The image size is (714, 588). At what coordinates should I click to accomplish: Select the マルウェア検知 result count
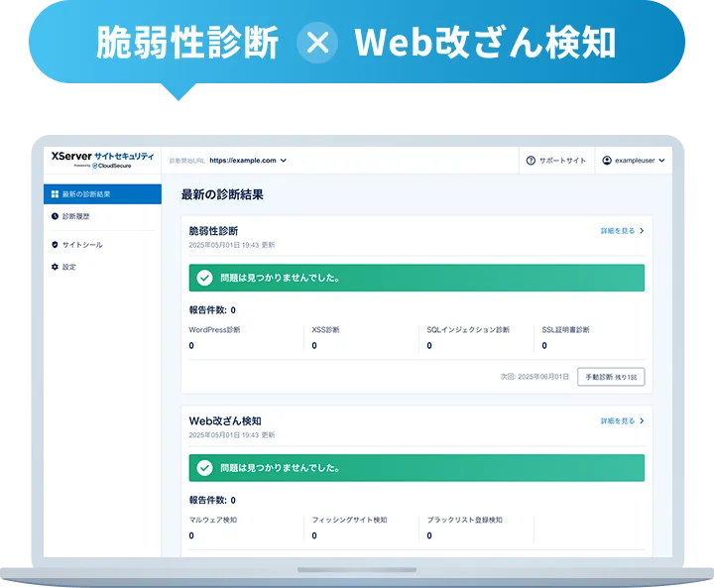click(x=191, y=535)
